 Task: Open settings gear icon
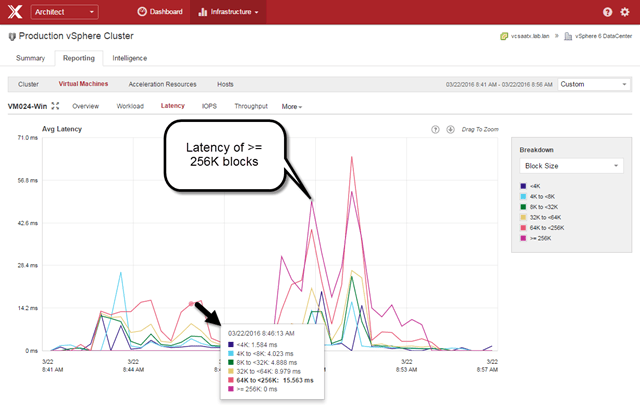click(625, 12)
